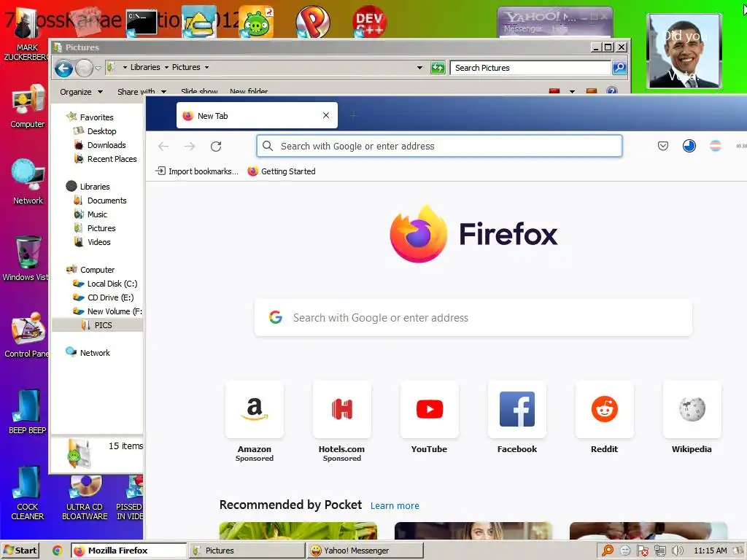This screenshot has height=560, width=747.
Task: Open the DEV C++ desktop icon
Action: point(369,21)
